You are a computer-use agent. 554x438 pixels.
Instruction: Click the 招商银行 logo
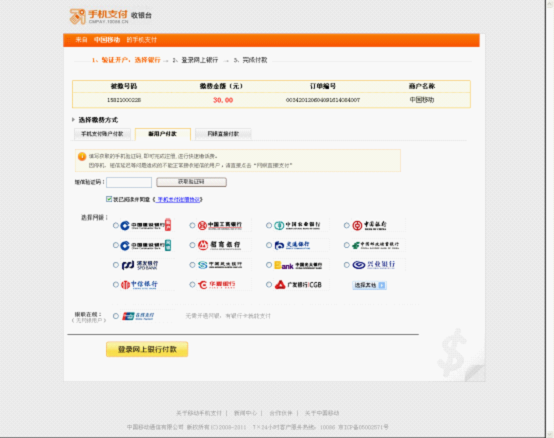click(x=219, y=245)
